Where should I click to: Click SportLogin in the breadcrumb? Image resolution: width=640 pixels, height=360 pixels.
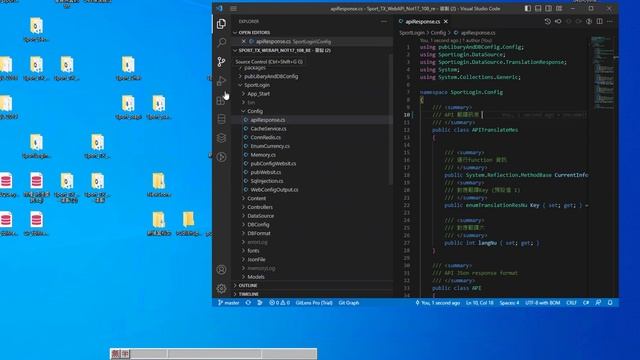pyautogui.click(x=411, y=33)
